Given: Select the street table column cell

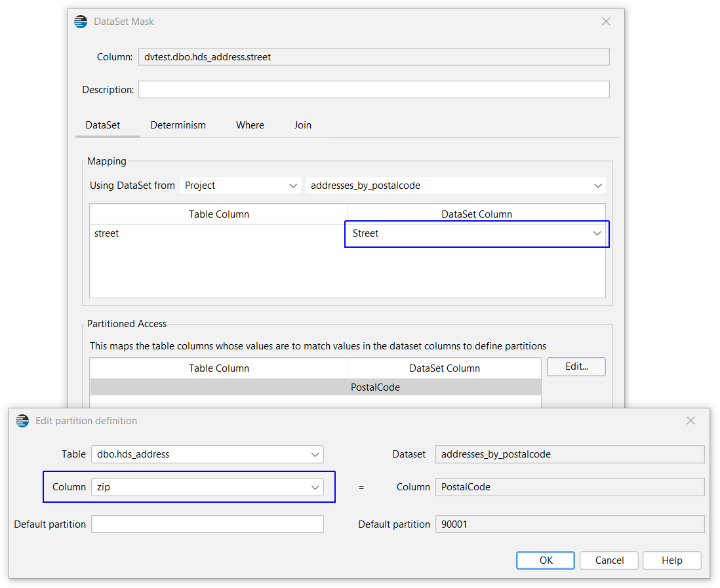Looking at the screenshot, I should coord(218,233).
